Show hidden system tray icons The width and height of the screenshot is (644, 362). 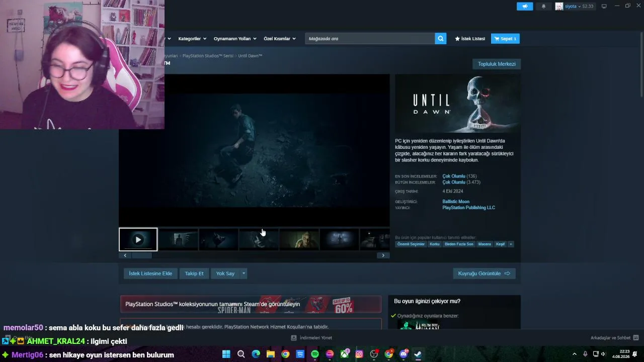click(575, 354)
